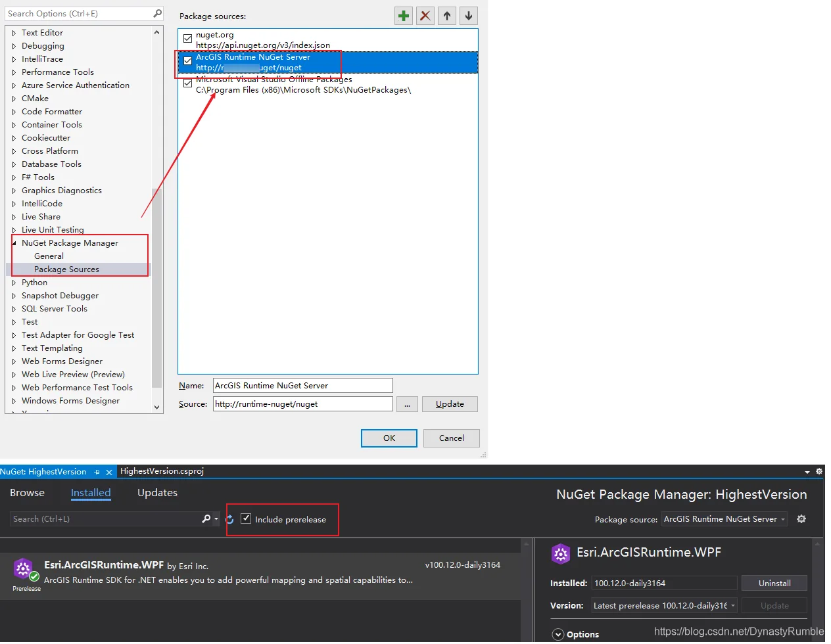Viewport: 831px width, 644px height.
Task: Remove selected package source with red X
Action: tap(425, 16)
